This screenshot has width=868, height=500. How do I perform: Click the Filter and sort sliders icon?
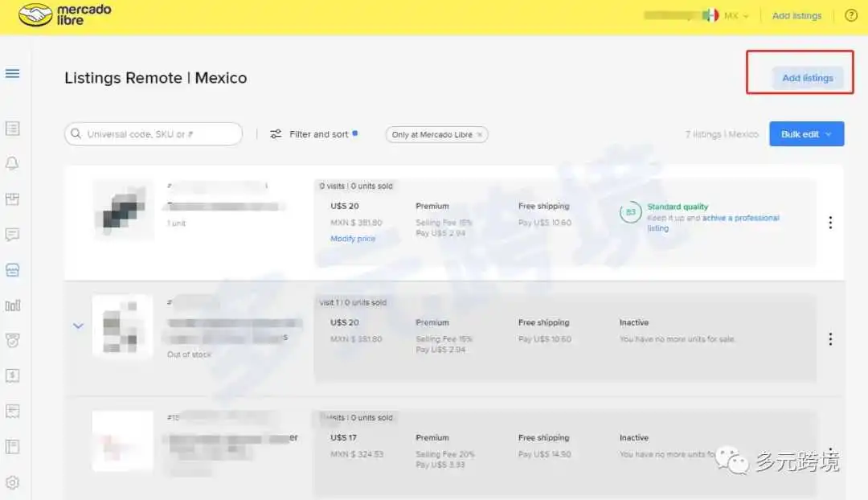point(276,134)
